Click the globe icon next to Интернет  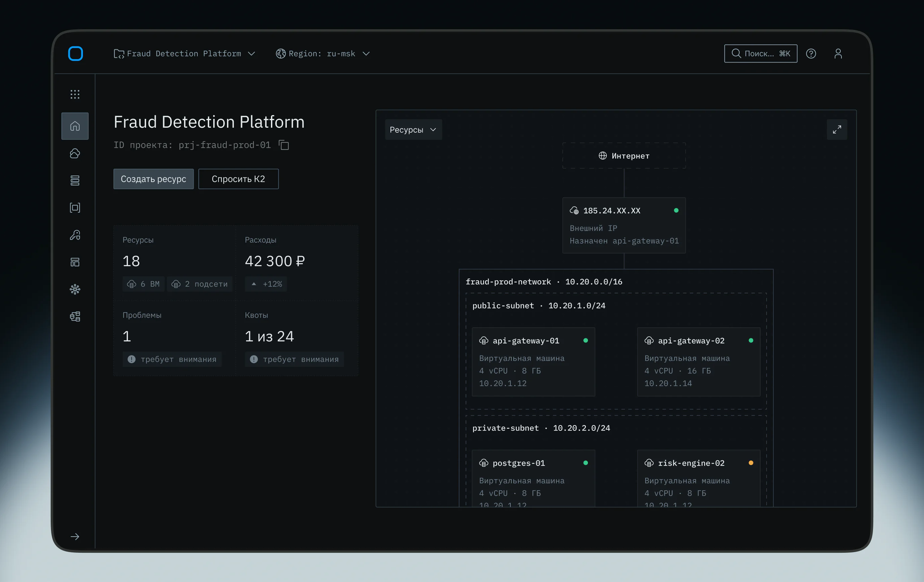(x=603, y=156)
